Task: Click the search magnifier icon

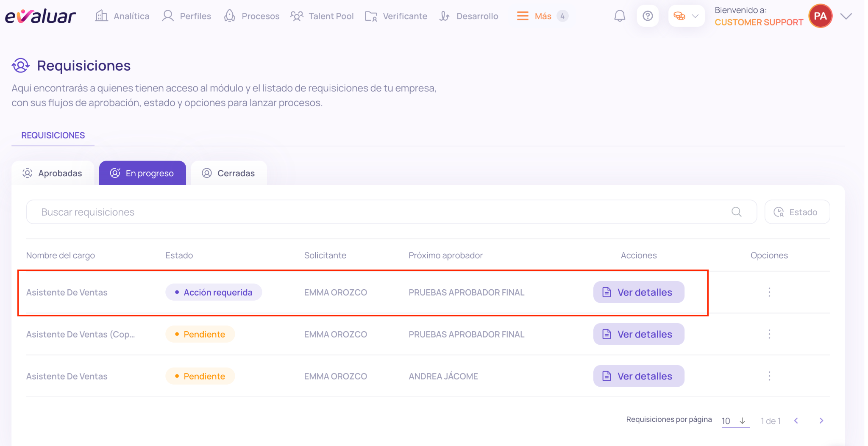Action: click(737, 212)
